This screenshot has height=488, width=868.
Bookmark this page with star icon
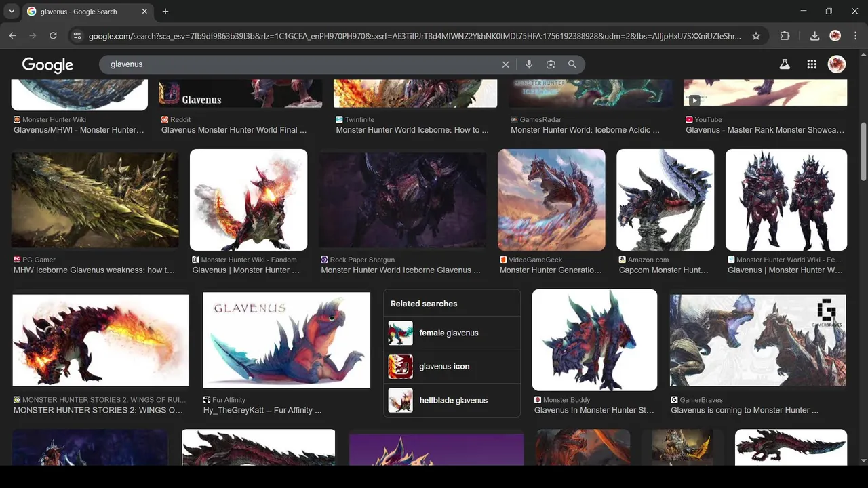(x=756, y=36)
